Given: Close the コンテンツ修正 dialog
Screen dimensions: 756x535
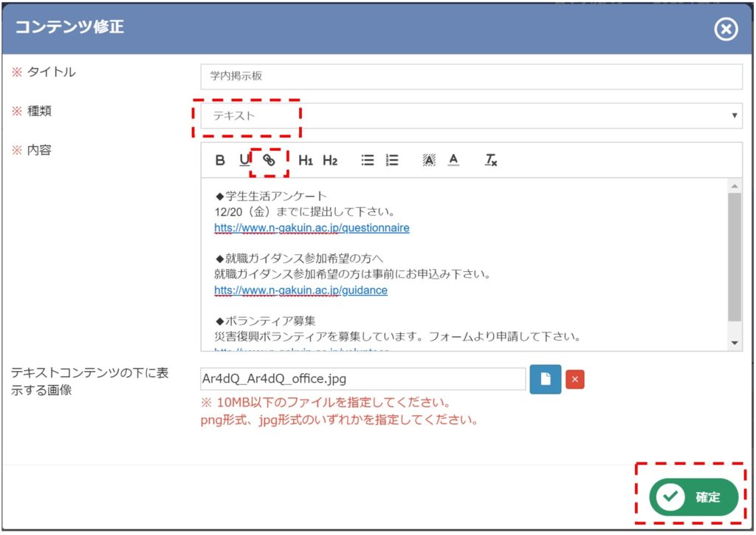Looking at the screenshot, I should click(726, 29).
